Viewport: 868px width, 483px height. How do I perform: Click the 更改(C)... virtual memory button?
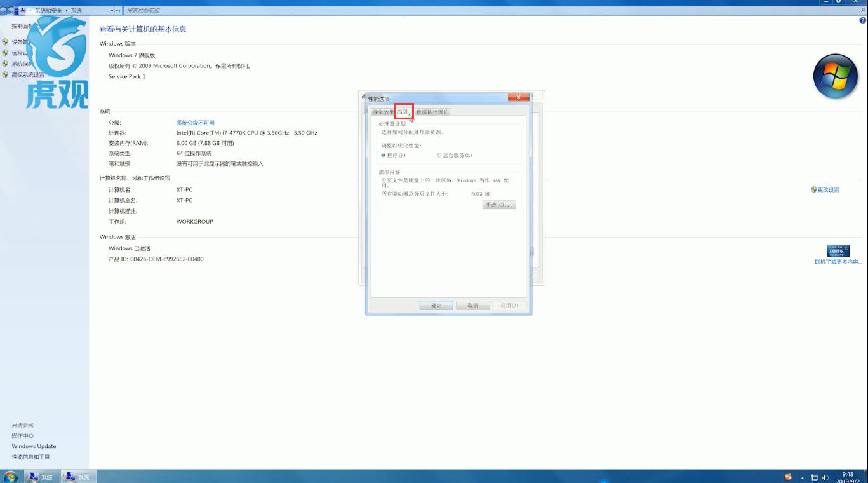point(499,205)
